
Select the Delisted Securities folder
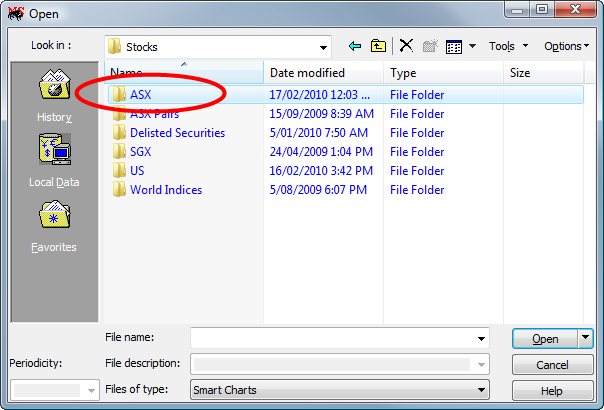point(177,133)
